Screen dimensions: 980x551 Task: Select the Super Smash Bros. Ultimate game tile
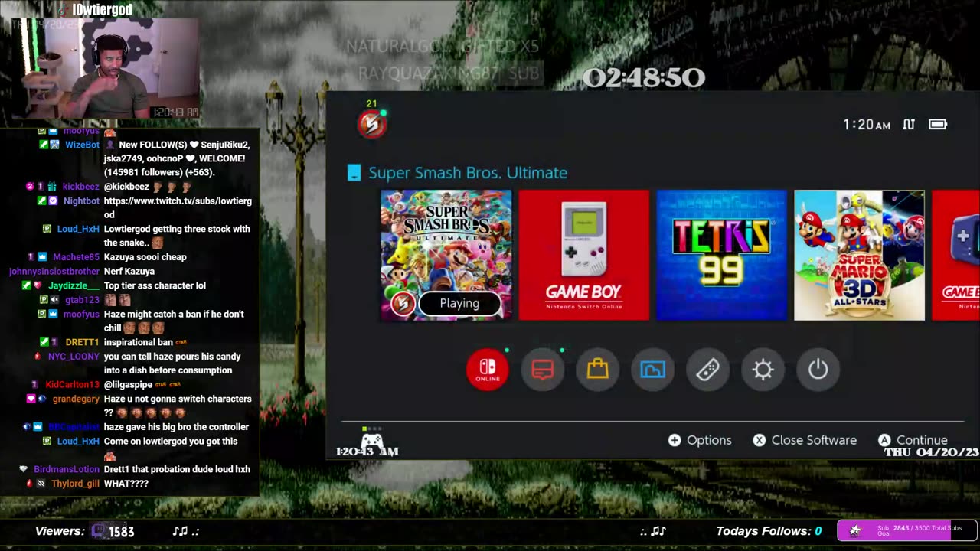click(446, 256)
